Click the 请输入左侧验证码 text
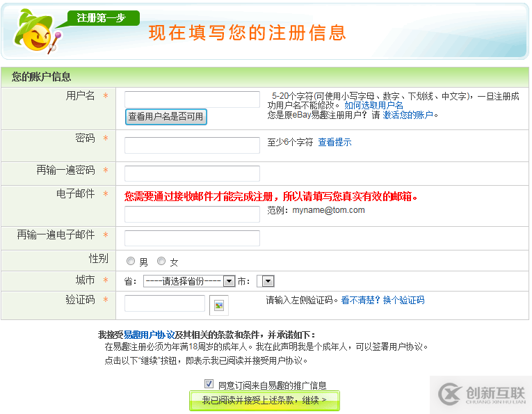The width and height of the screenshot is (532, 414). click(301, 300)
